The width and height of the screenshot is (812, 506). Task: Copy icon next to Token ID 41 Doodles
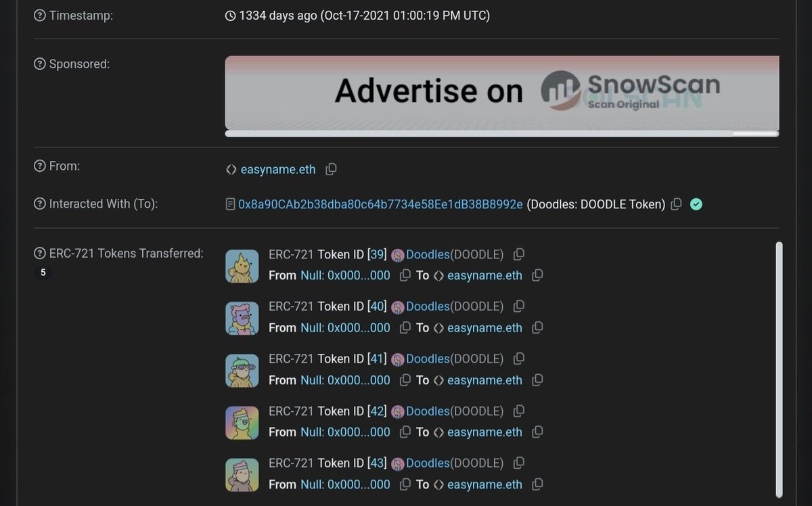pos(519,359)
